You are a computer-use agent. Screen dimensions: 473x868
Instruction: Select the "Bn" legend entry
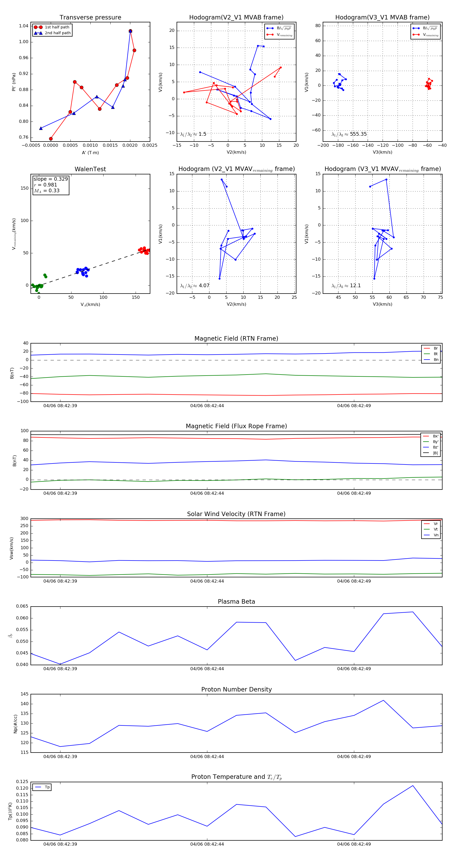[431, 360]
